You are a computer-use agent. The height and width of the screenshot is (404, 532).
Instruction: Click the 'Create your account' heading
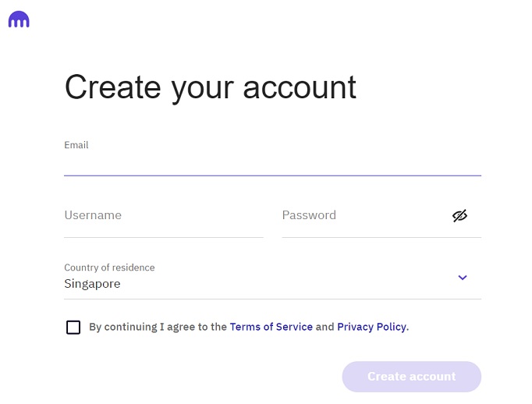pyautogui.click(x=210, y=87)
